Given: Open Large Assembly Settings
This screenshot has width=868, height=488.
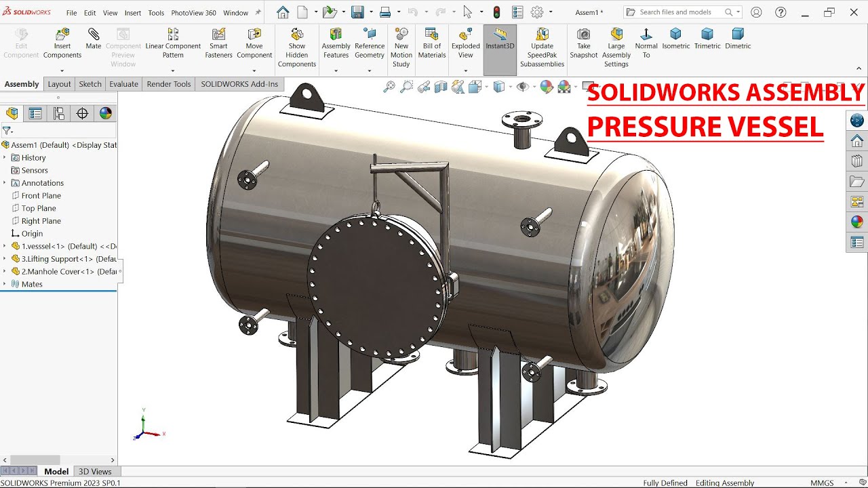Looking at the screenshot, I should 616,48.
